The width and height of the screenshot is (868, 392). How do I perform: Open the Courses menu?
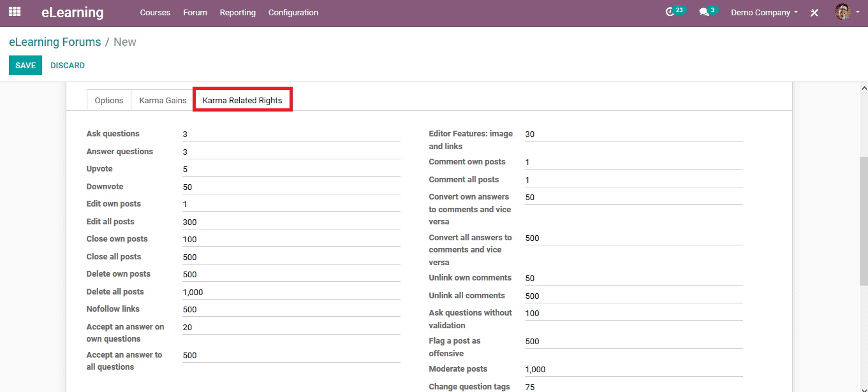155,12
